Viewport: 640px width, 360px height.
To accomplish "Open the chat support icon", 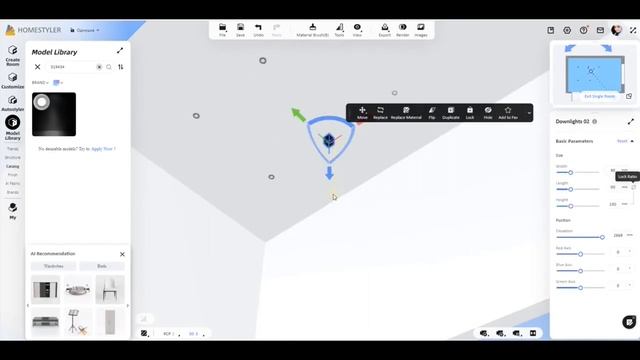I will 629,322.
